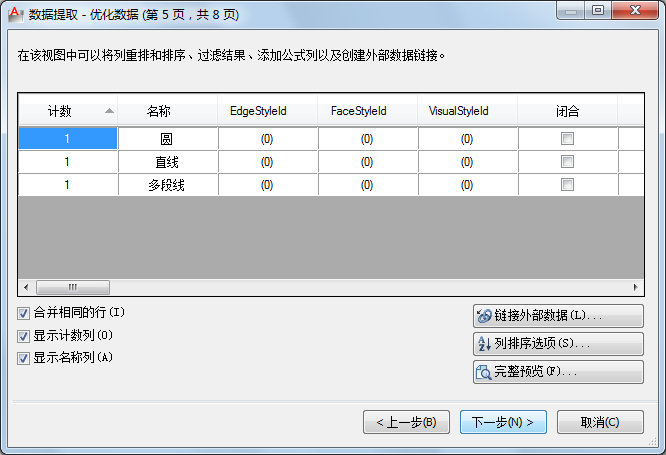Open 列排序选项 settings
The height and width of the screenshot is (455, 666).
558,344
